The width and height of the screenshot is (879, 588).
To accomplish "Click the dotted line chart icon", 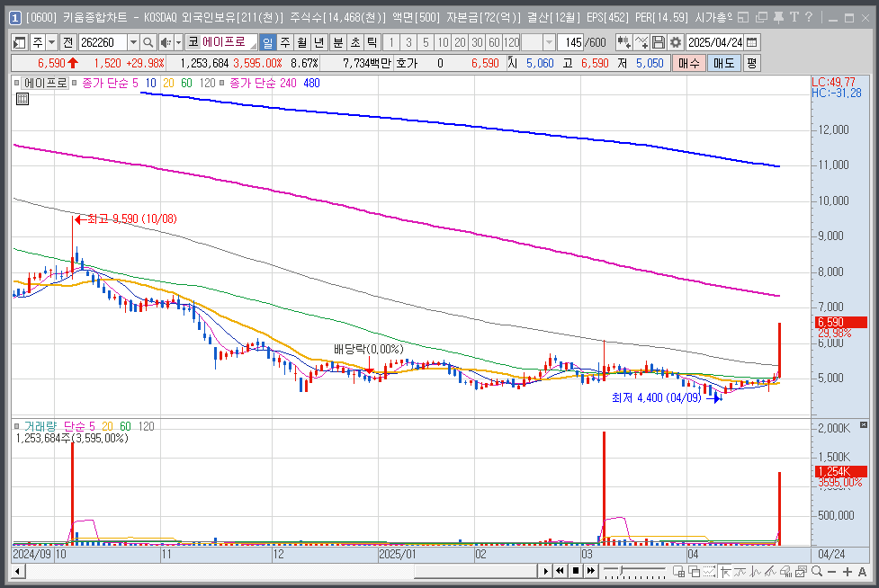I will click(x=710, y=571).
